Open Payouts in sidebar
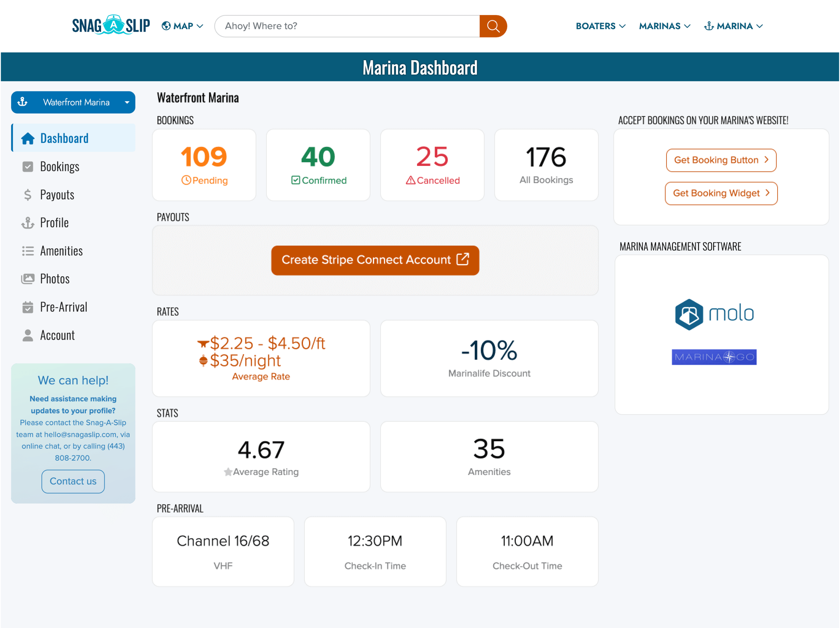 [73, 195]
